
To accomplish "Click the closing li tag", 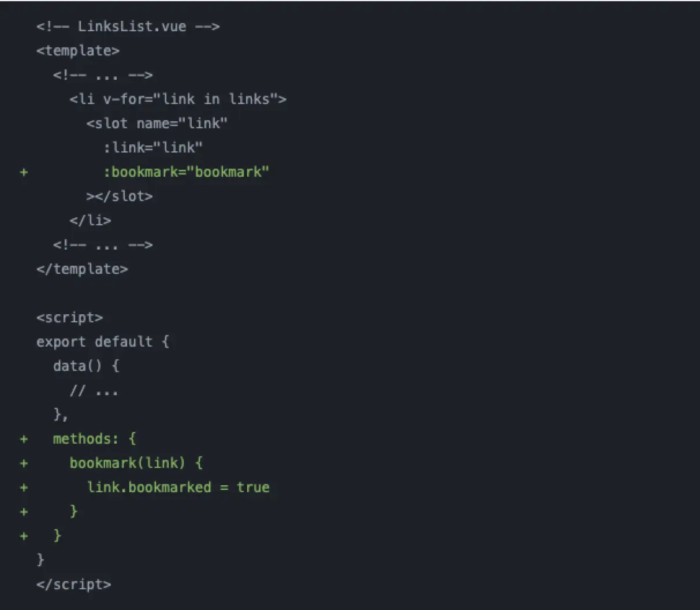I will tap(90, 221).
